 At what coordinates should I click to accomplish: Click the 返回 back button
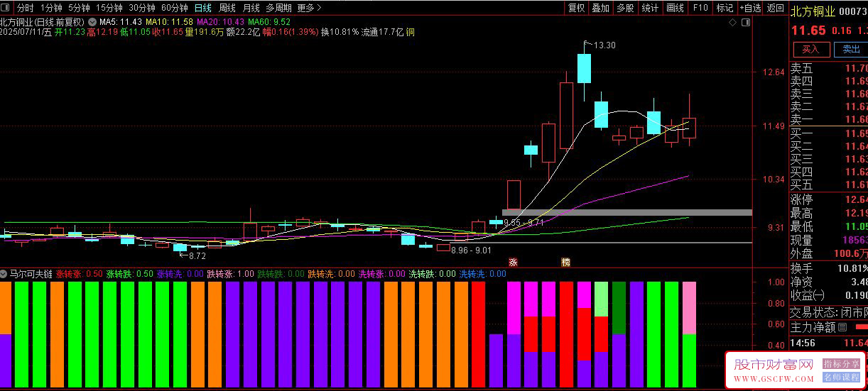coord(776,8)
